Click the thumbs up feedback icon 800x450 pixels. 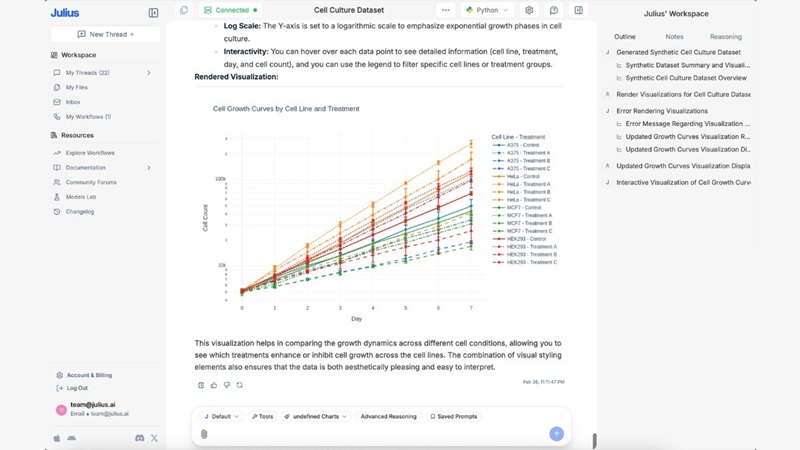(214, 385)
